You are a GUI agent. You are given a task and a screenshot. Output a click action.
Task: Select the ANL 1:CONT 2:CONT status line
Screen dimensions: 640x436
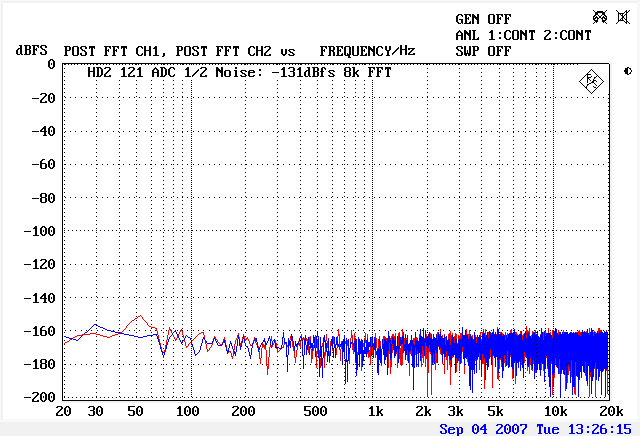(523, 36)
